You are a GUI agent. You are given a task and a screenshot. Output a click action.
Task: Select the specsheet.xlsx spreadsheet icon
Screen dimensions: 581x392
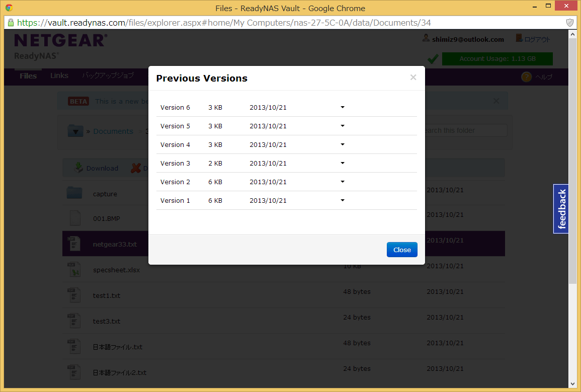74,270
